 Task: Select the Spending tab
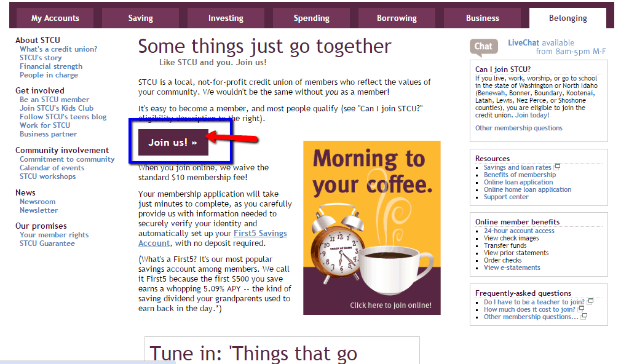[x=311, y=18]
